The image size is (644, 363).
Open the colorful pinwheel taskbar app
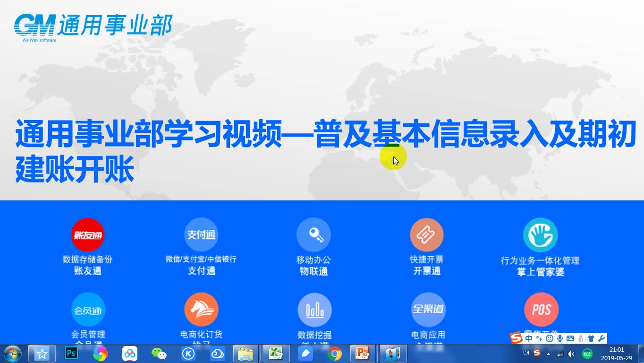pyautogui.click(x=100, y=354)
